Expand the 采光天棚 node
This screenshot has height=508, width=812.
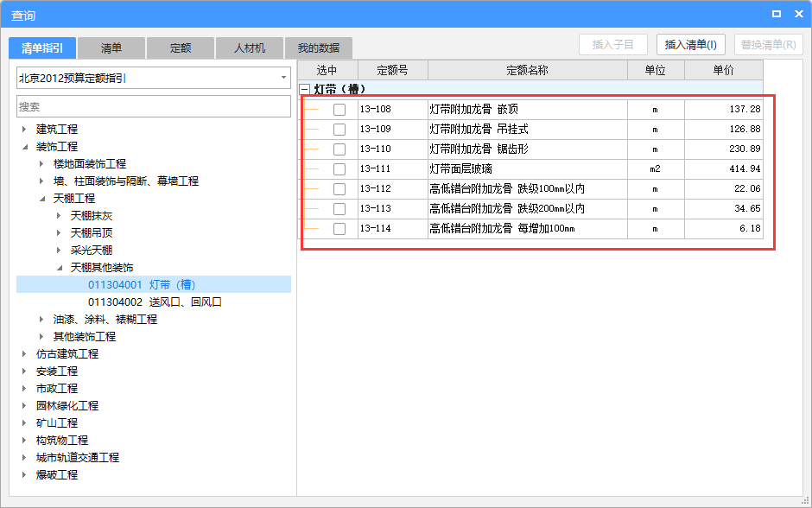pos(59,251)
